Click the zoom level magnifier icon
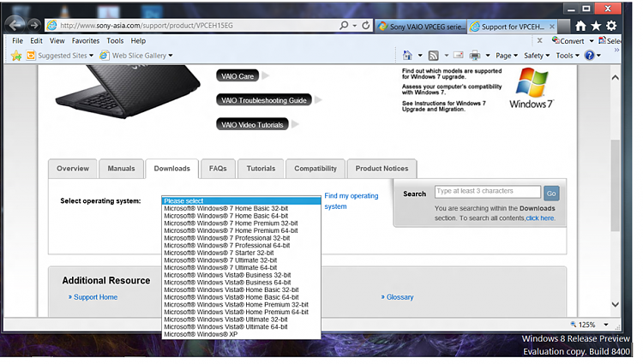 tap(574, 325)
